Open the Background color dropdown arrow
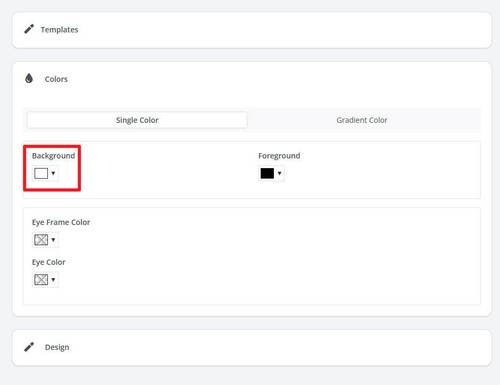The width and height of the screenshot is (500, 385). coord(53,173)
